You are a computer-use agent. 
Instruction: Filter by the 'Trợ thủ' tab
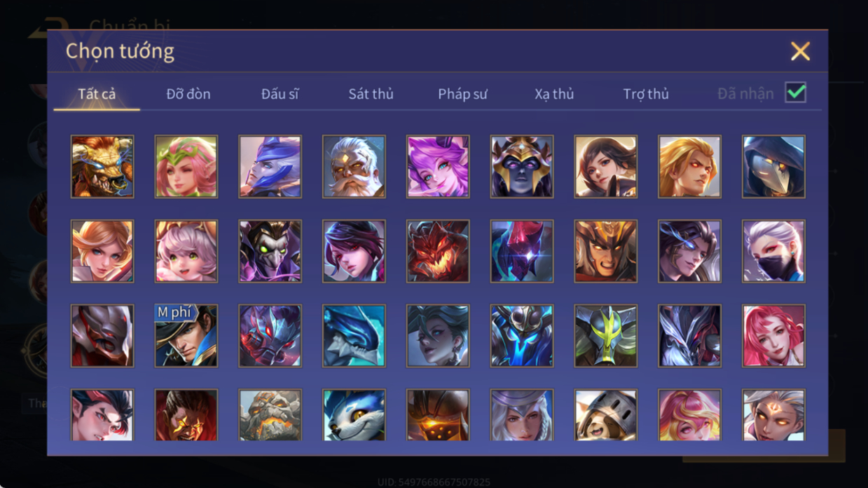point(646,94)
